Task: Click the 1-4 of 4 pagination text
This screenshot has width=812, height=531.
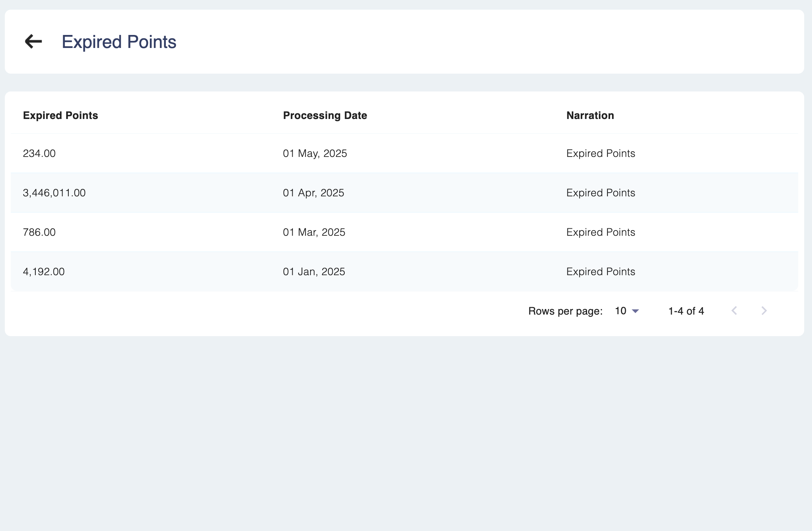Action: pyautogui.click(x=686, y=311)
